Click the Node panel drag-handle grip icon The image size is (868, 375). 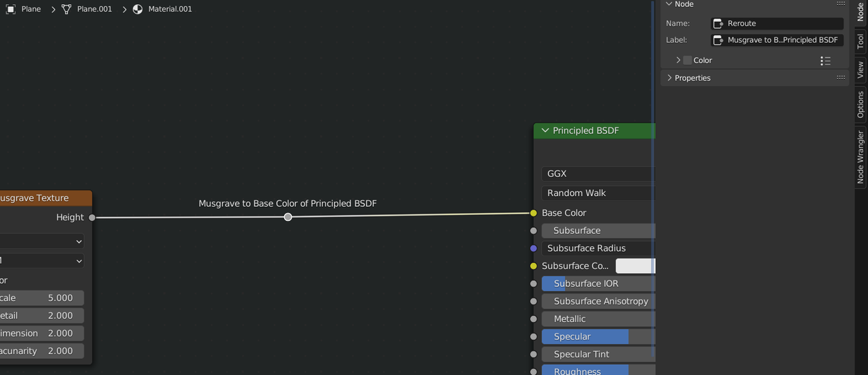[x=841, y=4]
